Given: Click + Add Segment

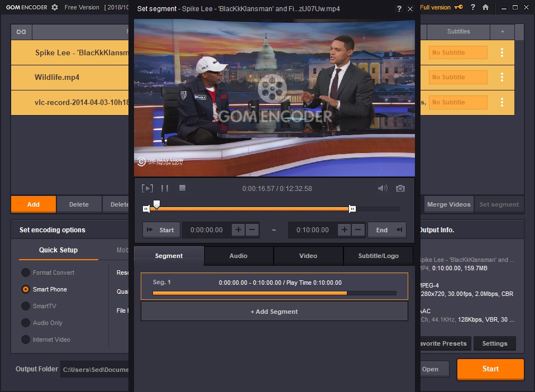Looking at the screenshot, I should click(x=274, y=312).
